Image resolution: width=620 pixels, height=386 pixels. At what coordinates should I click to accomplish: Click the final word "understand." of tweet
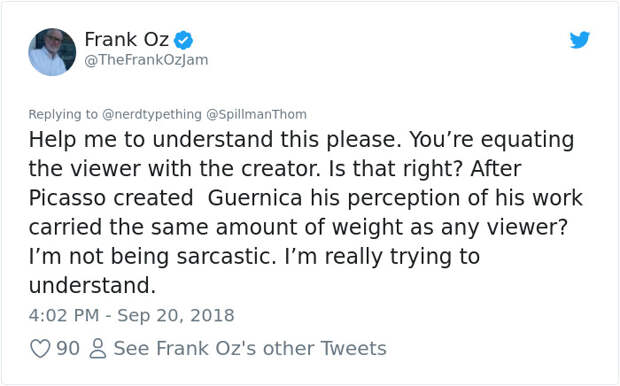tap(92, 285)
